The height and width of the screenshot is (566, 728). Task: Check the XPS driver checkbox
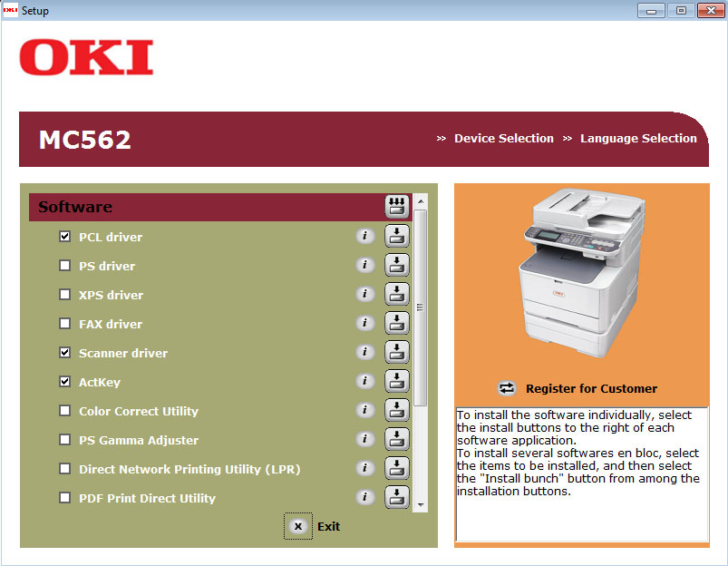pos(65,295)
